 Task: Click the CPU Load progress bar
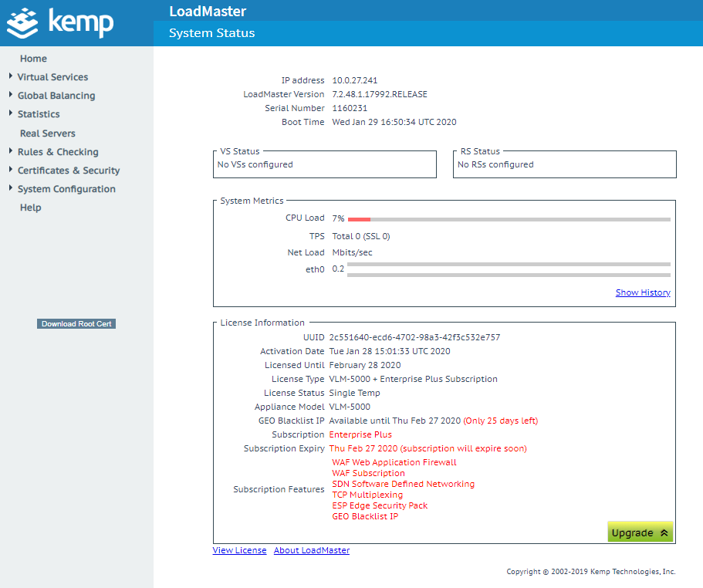[x=509, y=218]
